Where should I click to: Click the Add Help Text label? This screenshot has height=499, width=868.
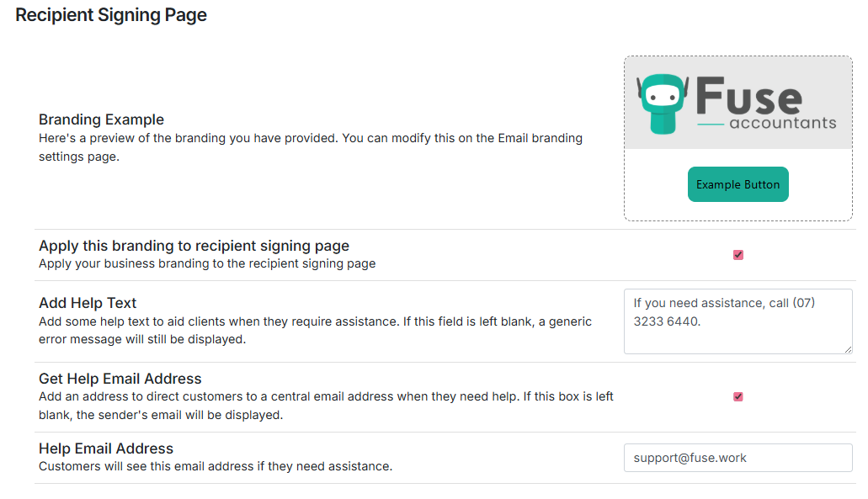click(x=88, y=303)
